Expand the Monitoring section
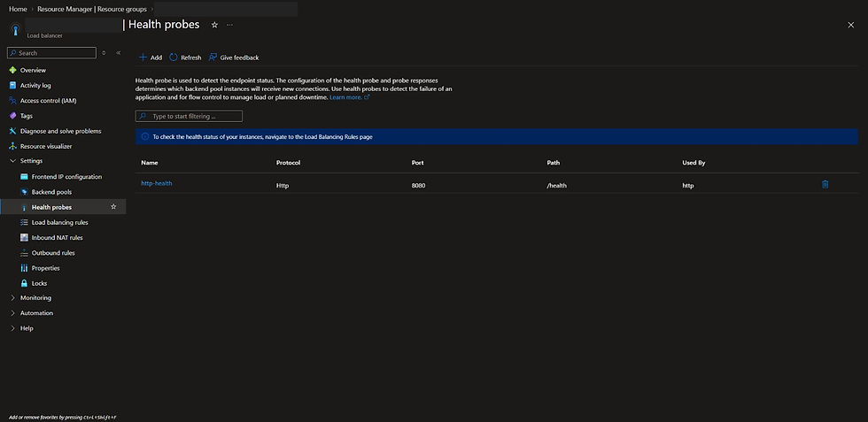868x422 pixels. tap(12, 297)
